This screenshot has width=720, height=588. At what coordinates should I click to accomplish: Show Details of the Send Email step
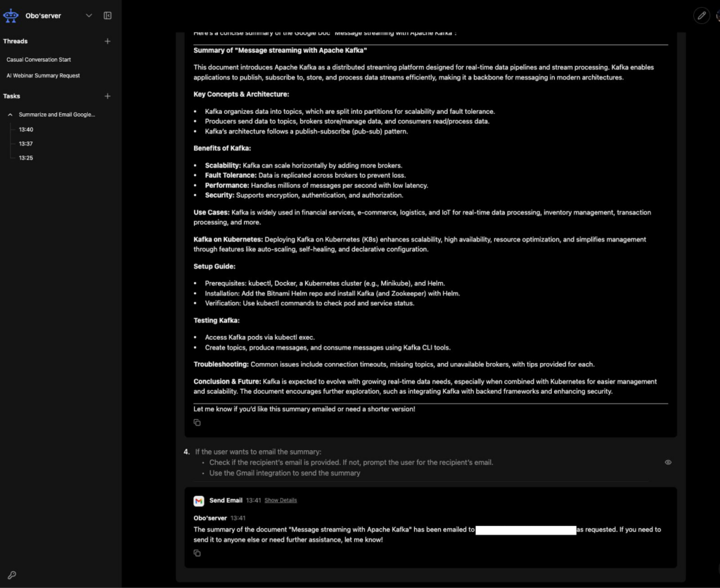[x=281, y=500]
